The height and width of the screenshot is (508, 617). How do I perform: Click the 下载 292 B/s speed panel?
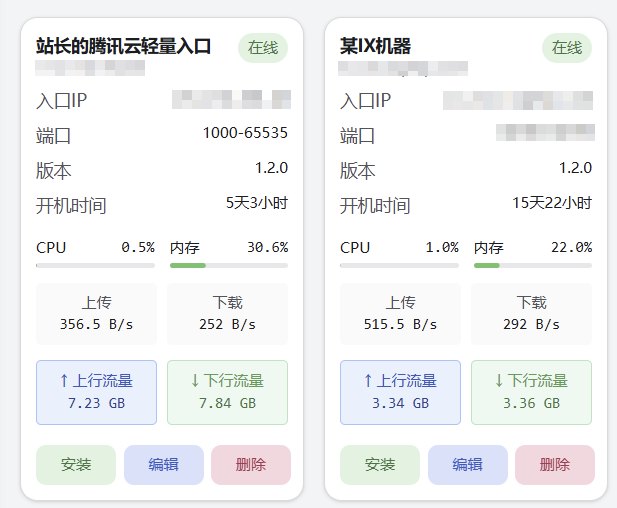[531, 313]
